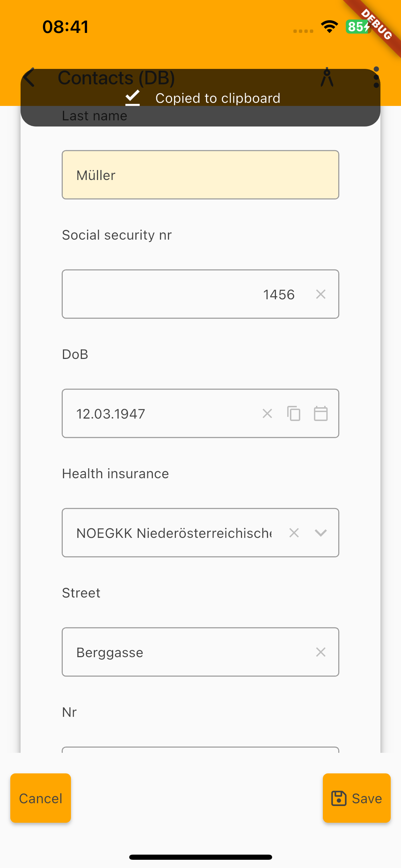The height and width of the screenshot is (868, 401).
Task: Clear the Berggasse street field
Action: point(321,652)
